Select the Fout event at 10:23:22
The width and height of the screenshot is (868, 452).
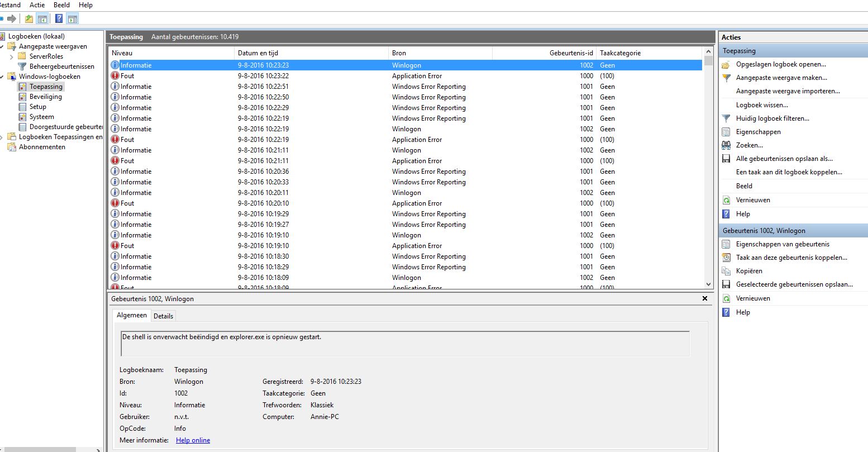(406, 76)
